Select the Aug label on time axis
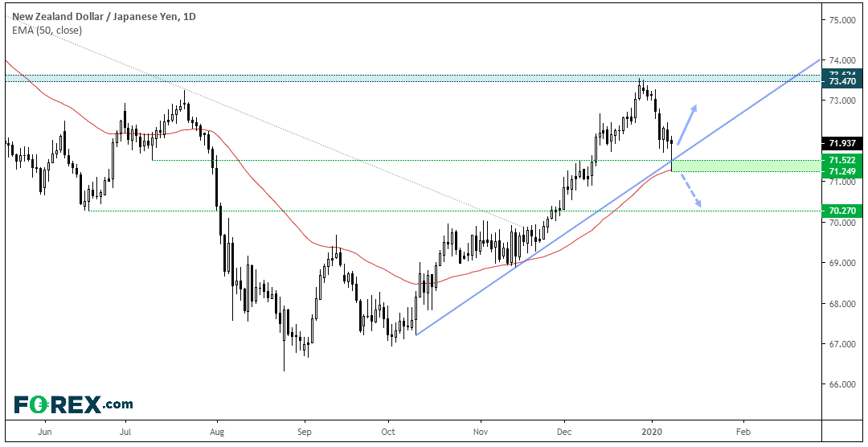This screenshot has height=447, width=868. [218, 430]
